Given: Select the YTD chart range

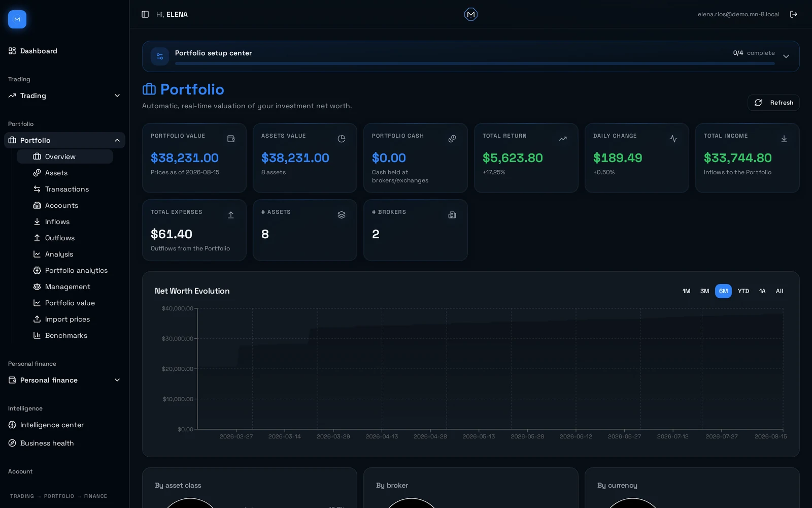Looking at the screenshot, I should [743, 291].
